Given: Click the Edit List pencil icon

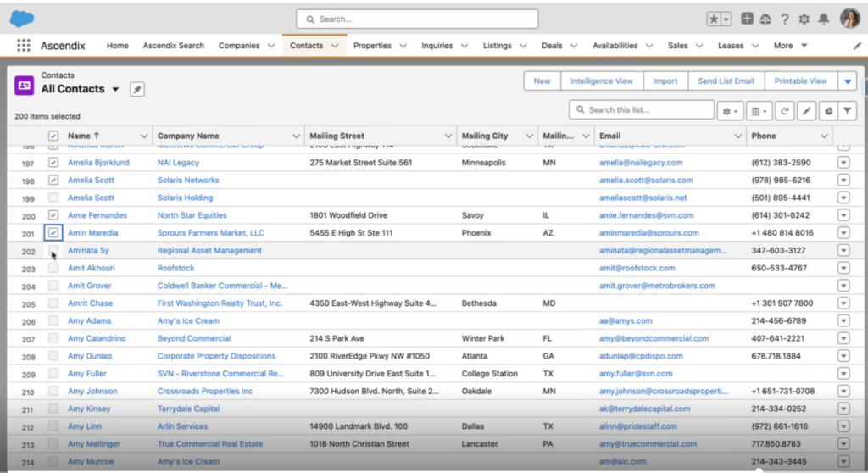Looking at the screenshot, I should (807, 111).
